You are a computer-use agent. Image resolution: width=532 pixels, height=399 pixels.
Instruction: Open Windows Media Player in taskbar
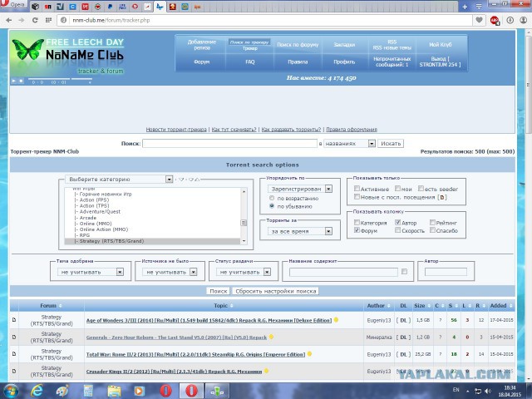tap(139, 391)
